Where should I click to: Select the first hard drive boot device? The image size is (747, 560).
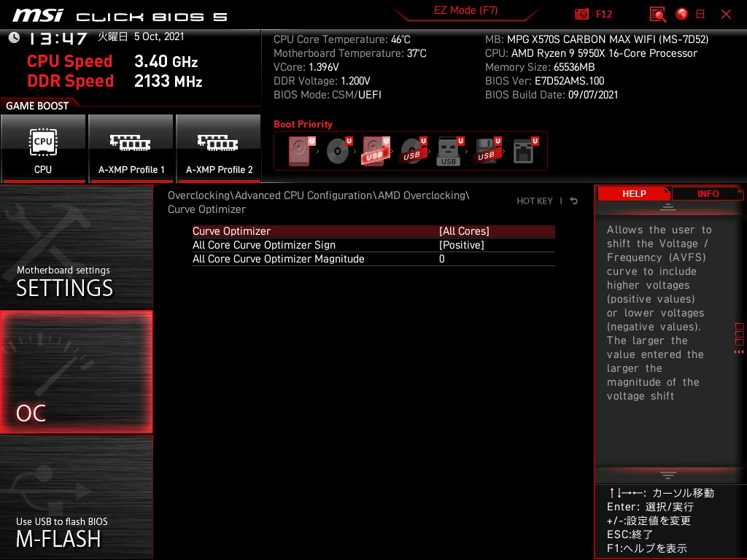pos(301,151)
